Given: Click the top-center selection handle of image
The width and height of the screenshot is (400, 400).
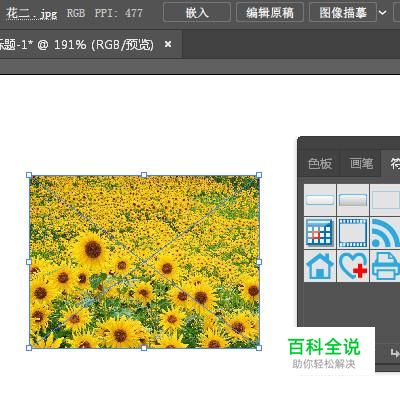Looking at the screenshot, I should point(144,175).
